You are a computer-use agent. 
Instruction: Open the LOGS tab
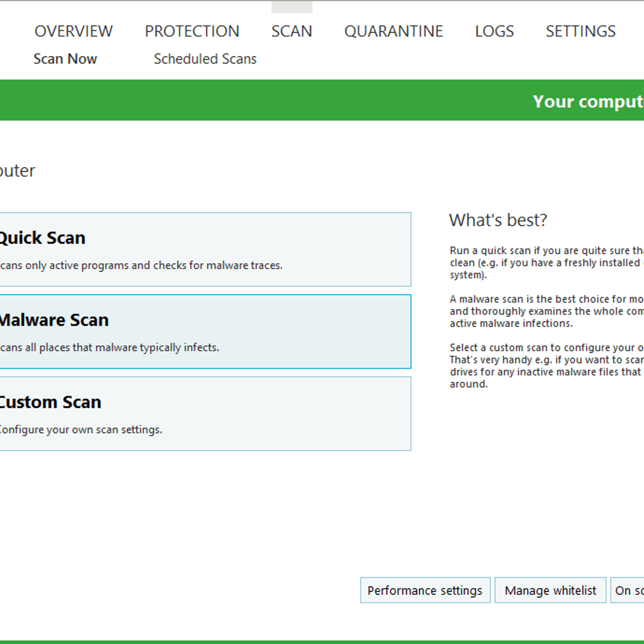point(494,31)
